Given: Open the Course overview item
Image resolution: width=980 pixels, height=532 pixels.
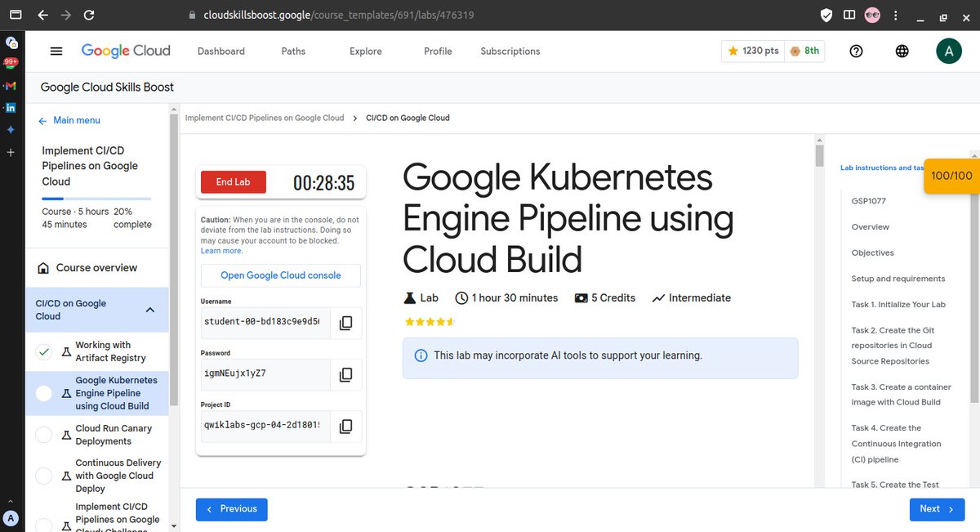Looking at the screenshot, I should point(97,268).
